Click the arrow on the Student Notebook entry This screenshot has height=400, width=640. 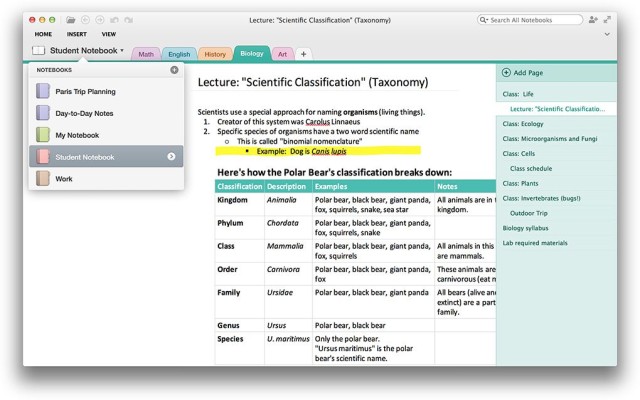click(x=171, y=157)
